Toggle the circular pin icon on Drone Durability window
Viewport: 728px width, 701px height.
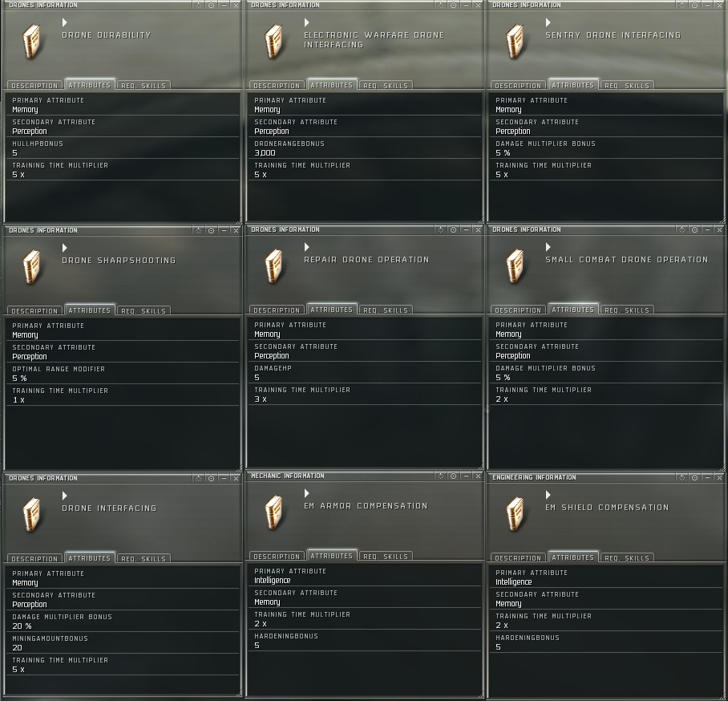(x=211, y=6)
